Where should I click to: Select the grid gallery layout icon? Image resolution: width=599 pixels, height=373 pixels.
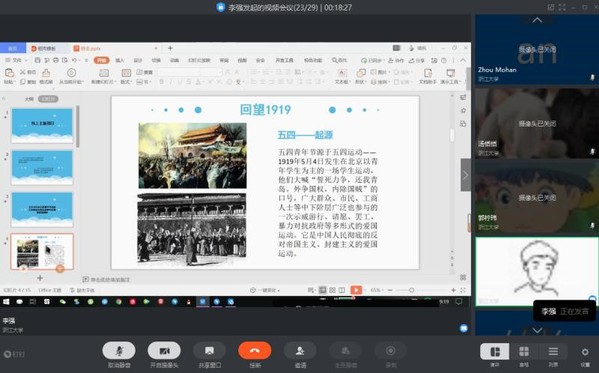(524, 352)
